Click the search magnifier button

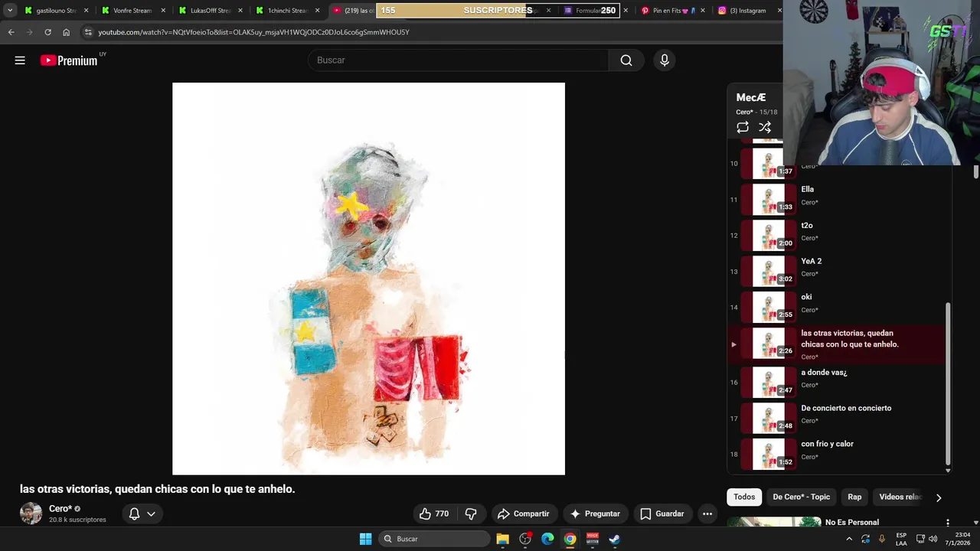pyautogui.click(x=626, y=60)
